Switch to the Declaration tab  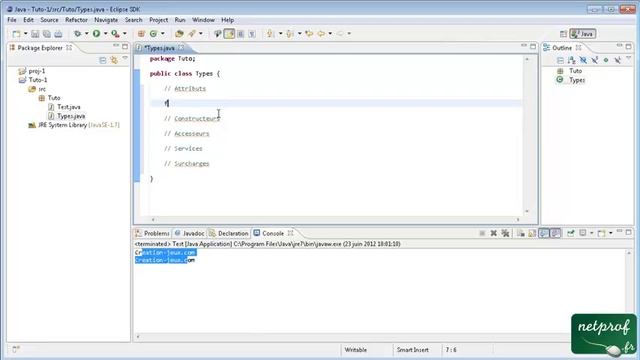pyautogui.click(x=229, y=233)
